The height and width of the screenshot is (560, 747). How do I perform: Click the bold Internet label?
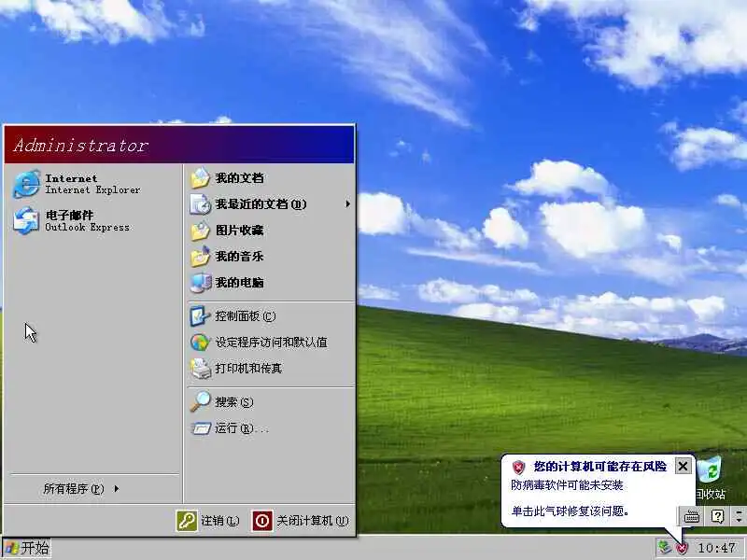pyautogui.click(x=71, y=178)
